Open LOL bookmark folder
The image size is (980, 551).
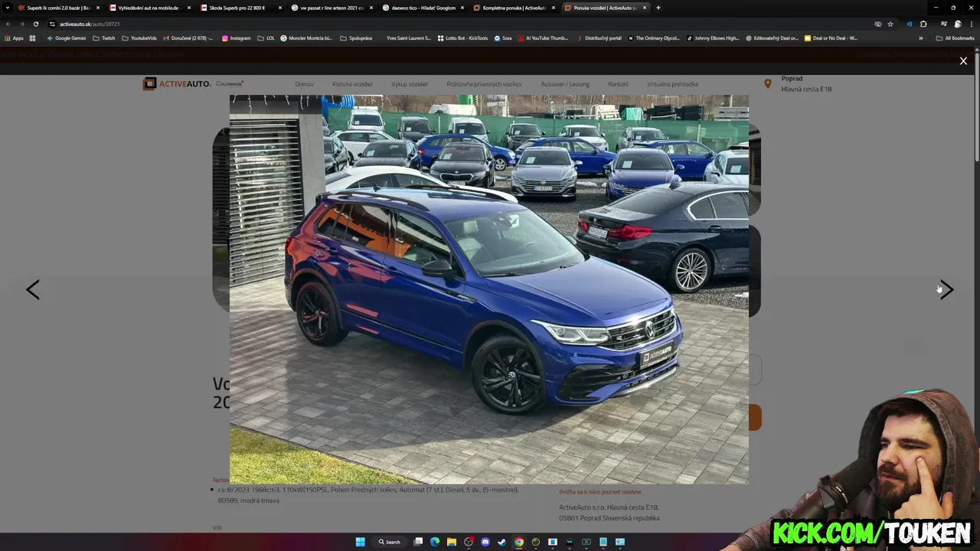click(x=266, y=38)
